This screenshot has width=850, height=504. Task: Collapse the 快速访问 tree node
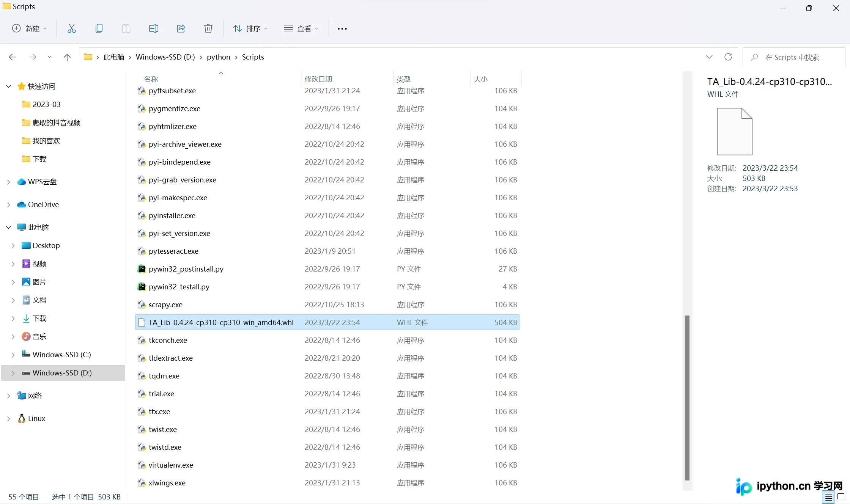9,86
